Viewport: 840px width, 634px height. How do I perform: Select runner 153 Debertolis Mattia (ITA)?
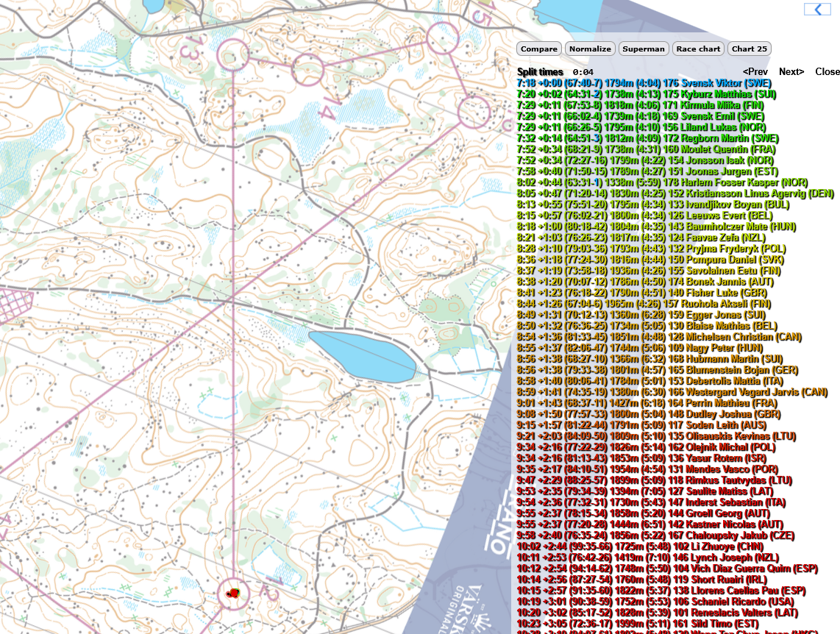click(649, 381)
